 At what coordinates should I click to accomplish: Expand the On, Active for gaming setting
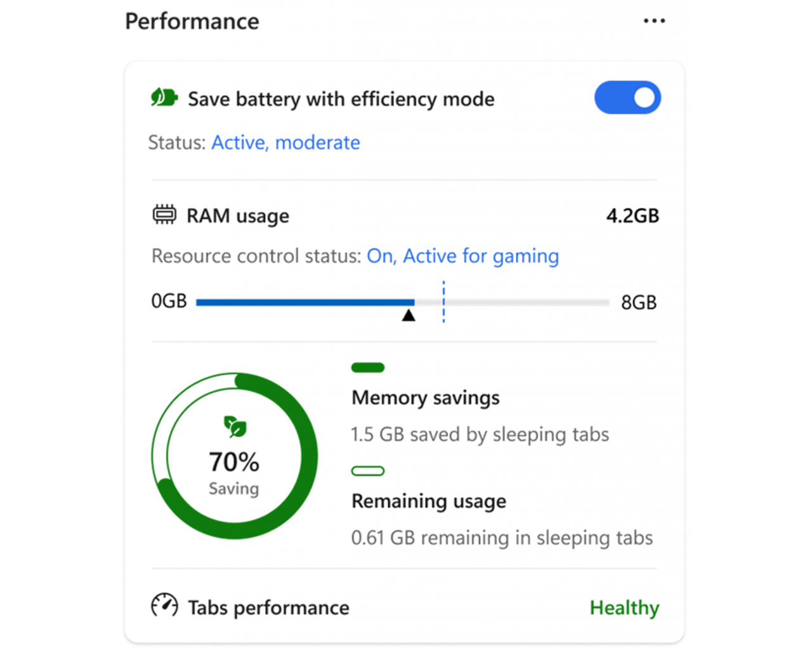tap(462, 256)
